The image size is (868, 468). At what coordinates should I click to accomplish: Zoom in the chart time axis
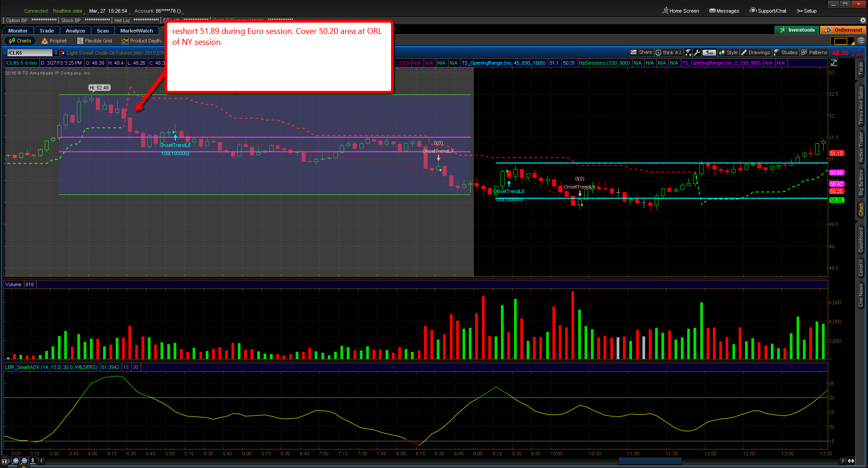tap(16, 461)
